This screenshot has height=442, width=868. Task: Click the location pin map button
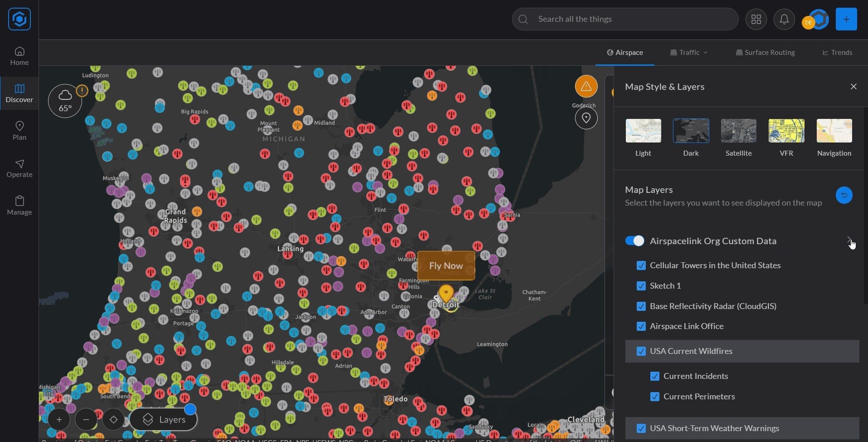coord(586,118)
